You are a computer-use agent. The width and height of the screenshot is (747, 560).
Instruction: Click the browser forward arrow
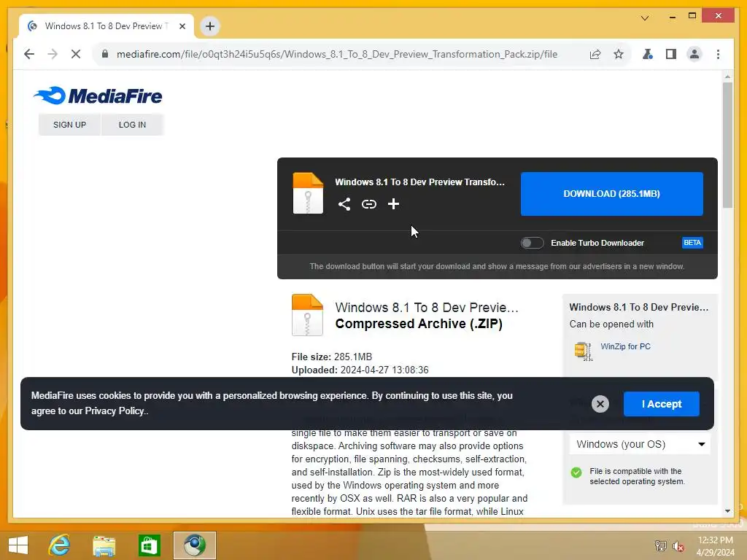point(53,54)
